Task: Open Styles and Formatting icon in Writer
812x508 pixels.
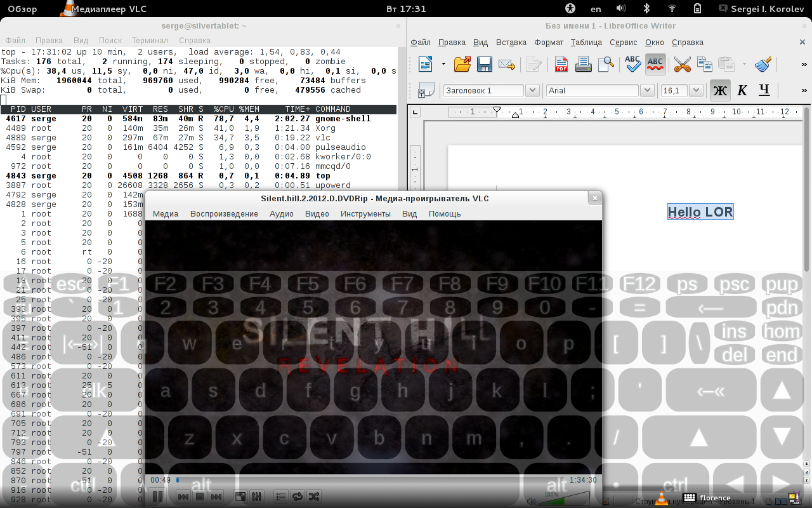Action: [x=426, y=90]
